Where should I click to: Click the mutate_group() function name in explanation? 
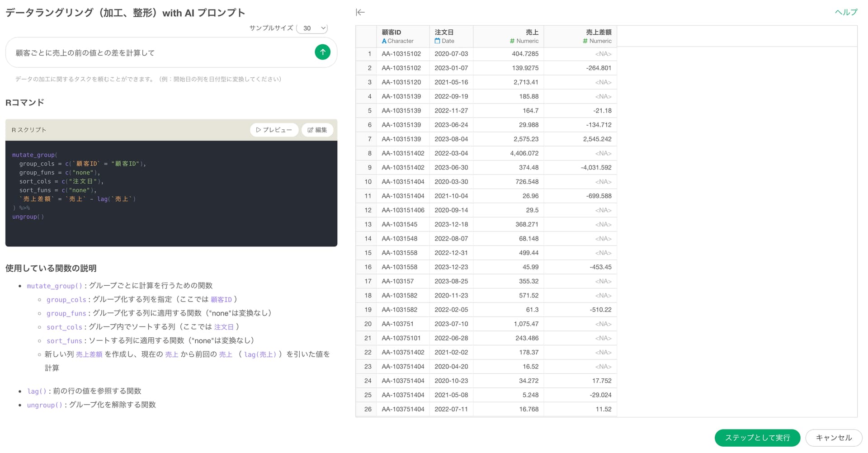(55, 286)
